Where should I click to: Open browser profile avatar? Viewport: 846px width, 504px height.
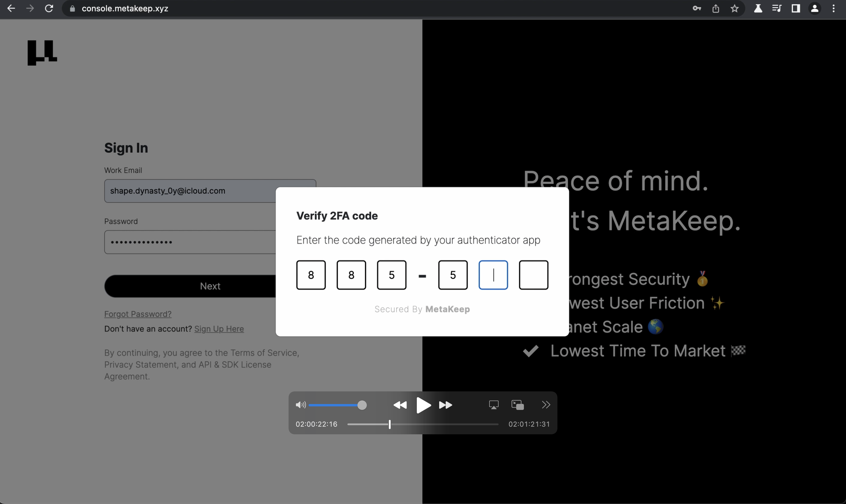[815, 9]
